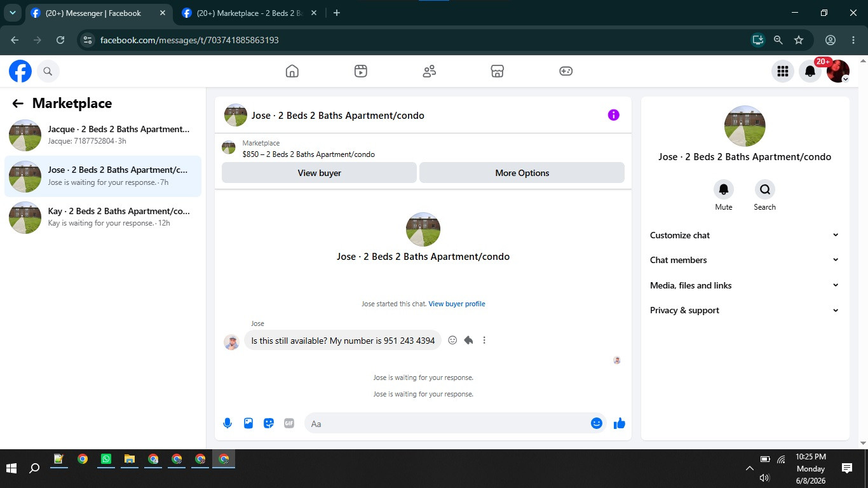The height and width of the screenshot is (488, 868).
Task: Open the $850 Marketplace listing banner
Action: pos(423,149)
